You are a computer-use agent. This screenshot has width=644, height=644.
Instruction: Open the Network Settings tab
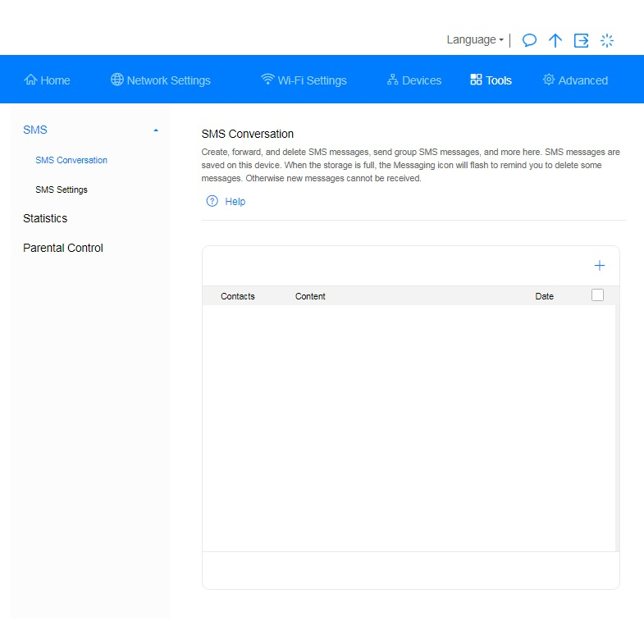click(161, 80)
